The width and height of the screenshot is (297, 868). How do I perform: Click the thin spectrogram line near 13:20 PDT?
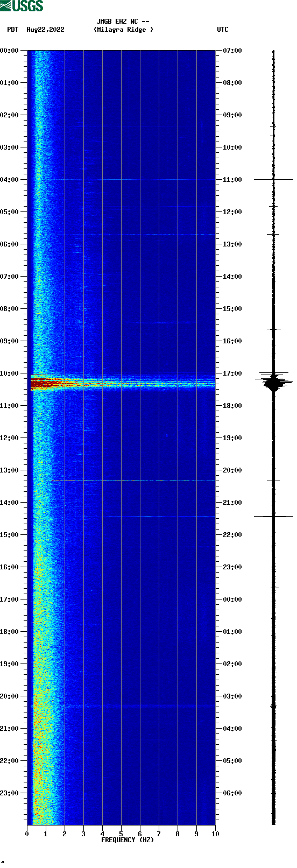click(135, 481)
